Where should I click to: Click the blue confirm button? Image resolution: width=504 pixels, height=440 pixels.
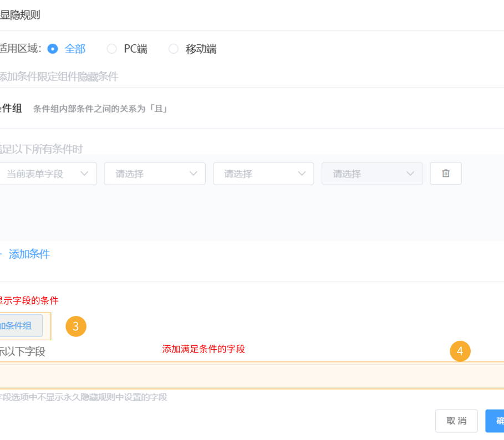495,421
